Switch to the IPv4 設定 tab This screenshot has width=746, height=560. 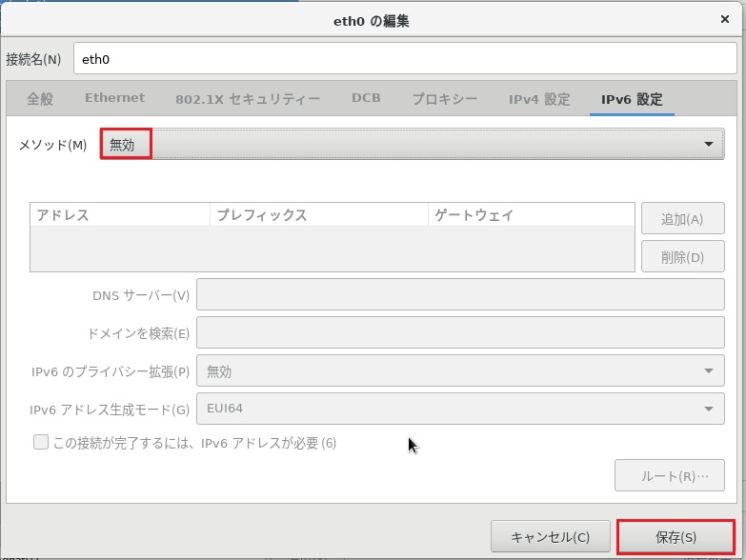(x=539, y=99)
